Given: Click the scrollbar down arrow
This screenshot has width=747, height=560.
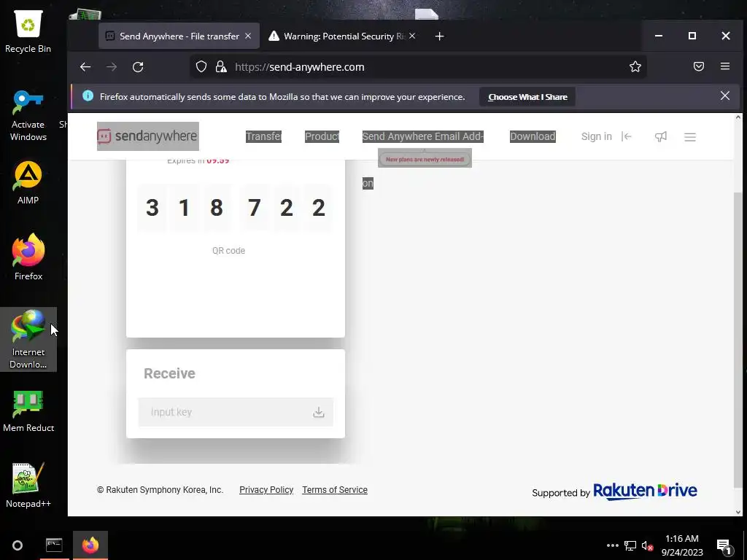Looking at the screenshot, I should tap(738, 512).
